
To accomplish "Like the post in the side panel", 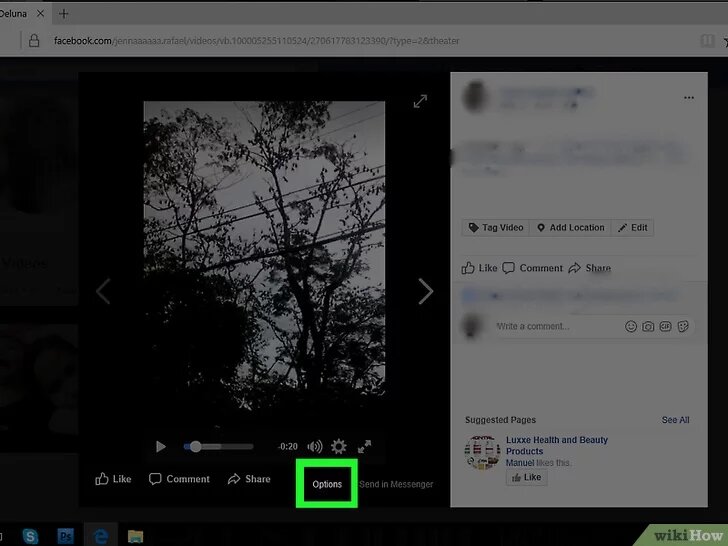I will coord(479,268).
